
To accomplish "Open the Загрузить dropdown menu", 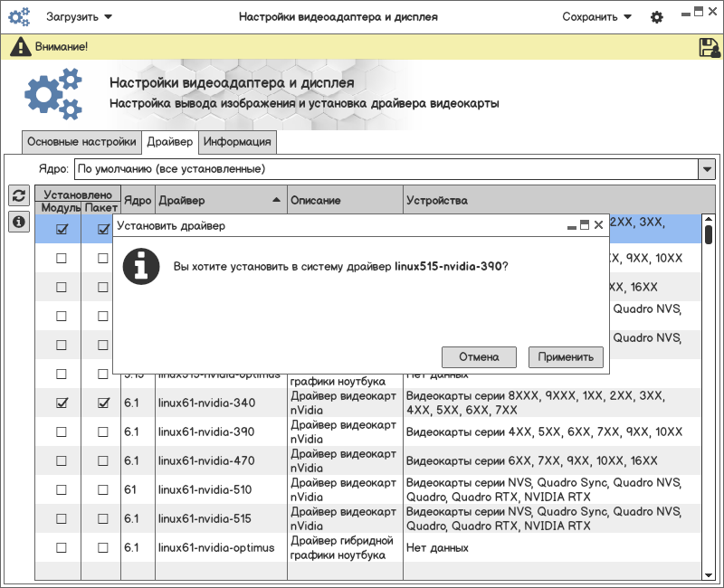I will click(80, 17).
